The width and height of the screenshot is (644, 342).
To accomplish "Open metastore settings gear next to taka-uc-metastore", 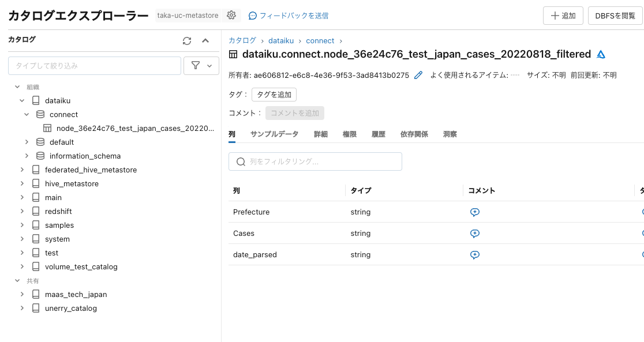I will tap(231, 15).
